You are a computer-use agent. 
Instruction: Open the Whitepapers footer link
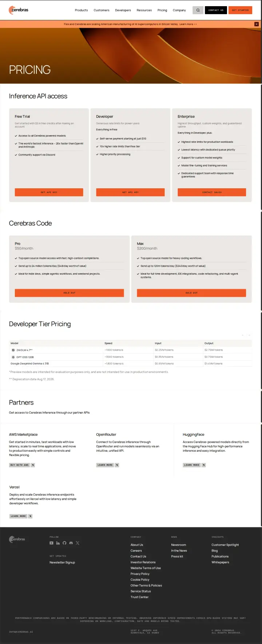[x=221, y=562]
